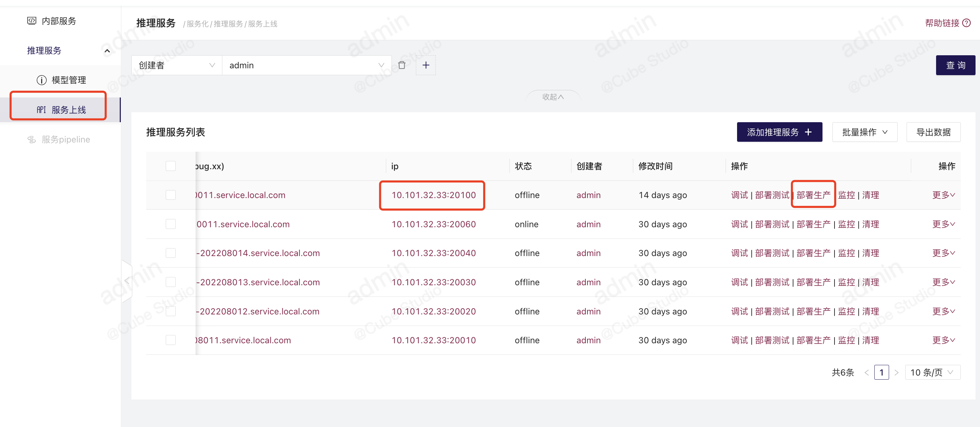Click the 内部服务 icon in the sidebar
The width and height of the screenshot is (980, 427).
(x=32, y=21)
